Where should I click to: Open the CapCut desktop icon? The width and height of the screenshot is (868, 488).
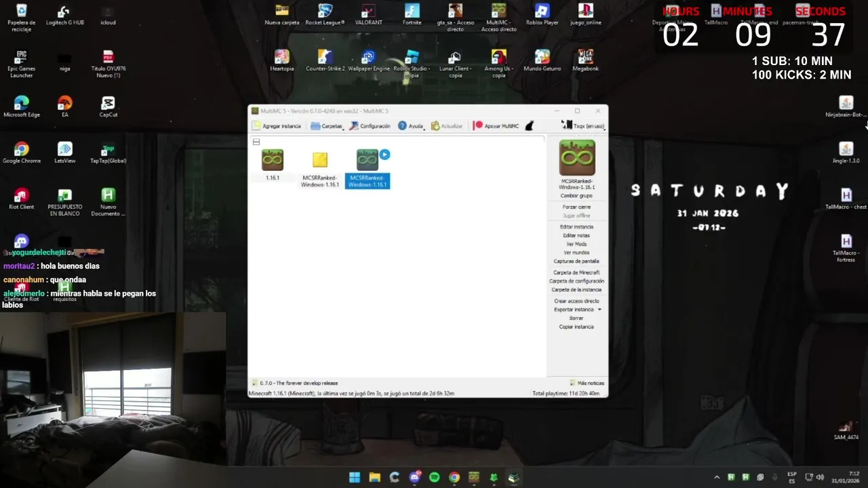[x=108, y=107]
